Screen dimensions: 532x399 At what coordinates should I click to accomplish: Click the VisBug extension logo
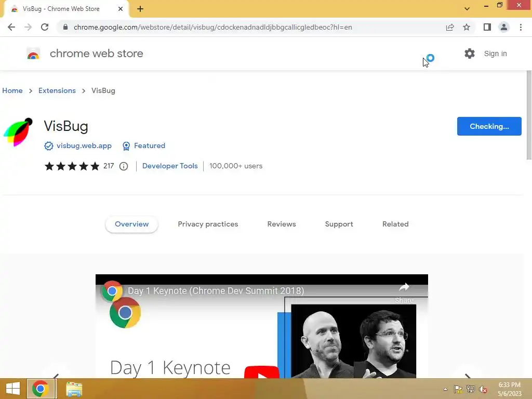coord(18,132)
